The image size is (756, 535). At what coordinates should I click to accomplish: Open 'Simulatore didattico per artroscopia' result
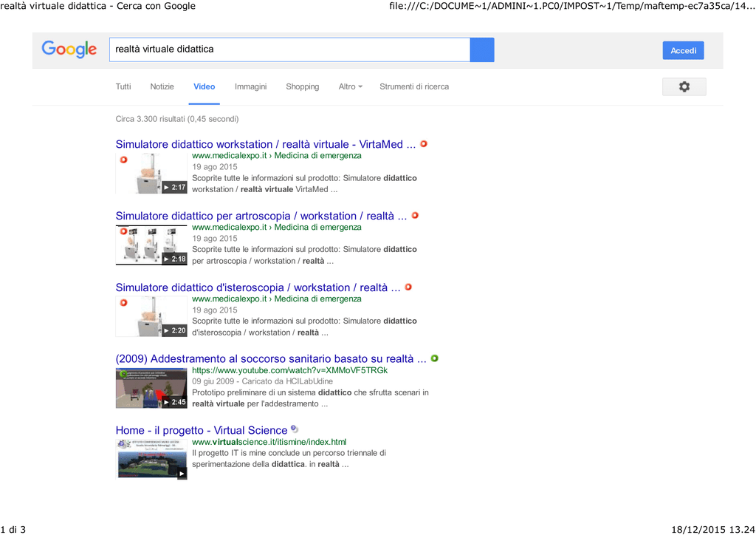(261, 216)
